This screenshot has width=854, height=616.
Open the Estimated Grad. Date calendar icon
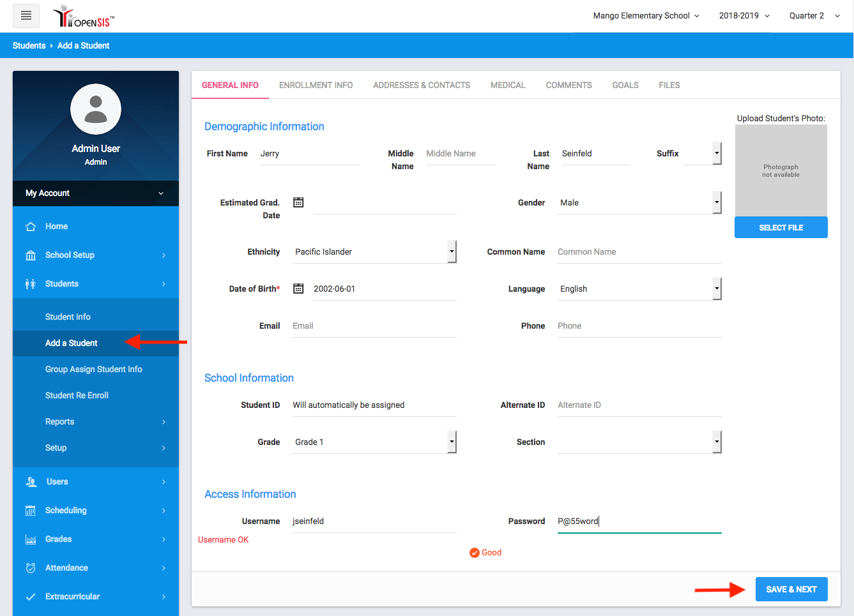[298, 202]
